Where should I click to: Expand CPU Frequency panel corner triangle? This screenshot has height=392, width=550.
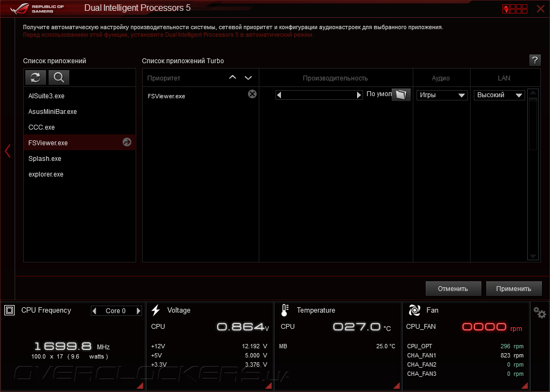[x=140, y=386]
